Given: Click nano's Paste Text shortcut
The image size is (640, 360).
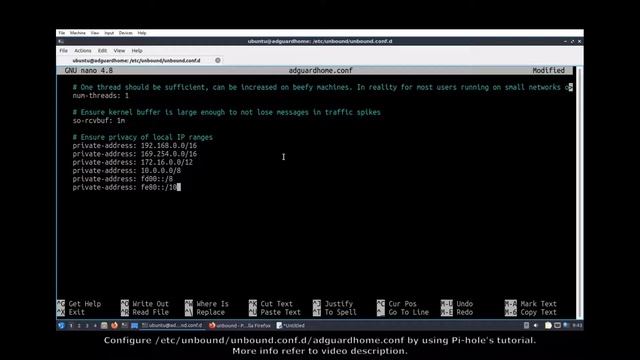Looking at the screenshot, I should [275, 312].
